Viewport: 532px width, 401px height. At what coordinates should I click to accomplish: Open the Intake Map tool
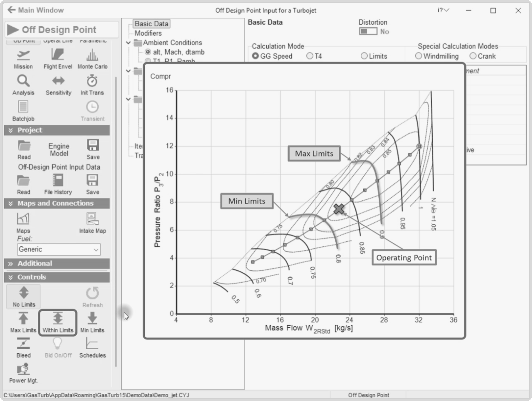tap(92, 223)
